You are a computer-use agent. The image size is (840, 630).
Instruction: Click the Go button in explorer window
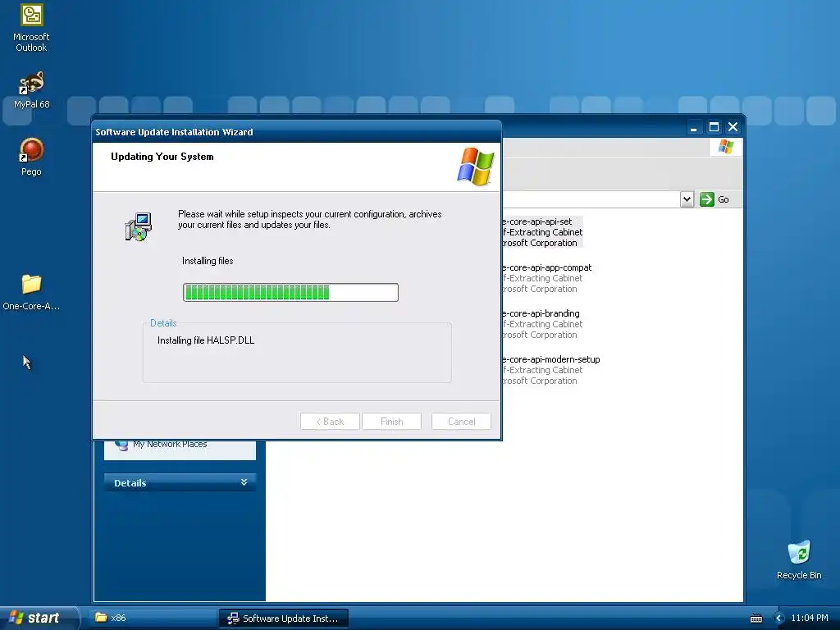714,199
